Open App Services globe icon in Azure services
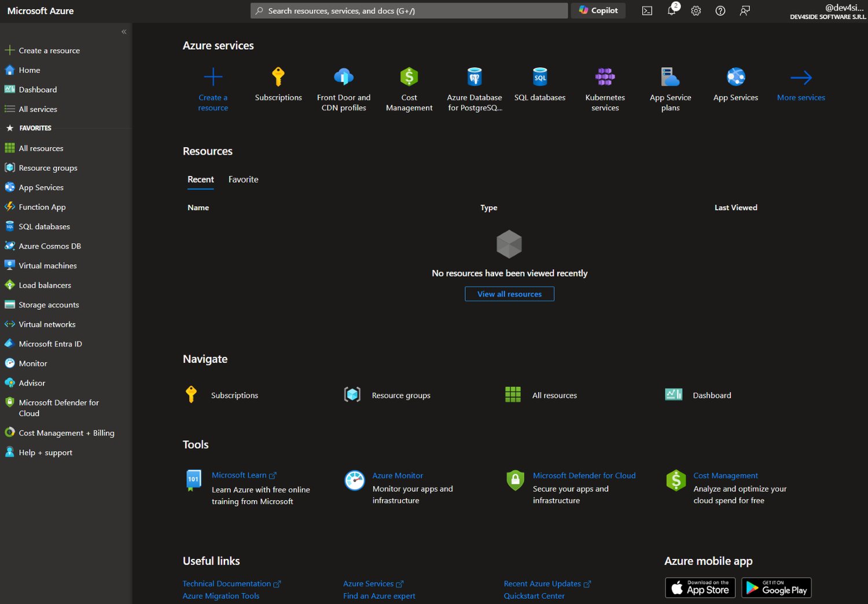Viewport: 868px width, 604px height. click(736, 76)
